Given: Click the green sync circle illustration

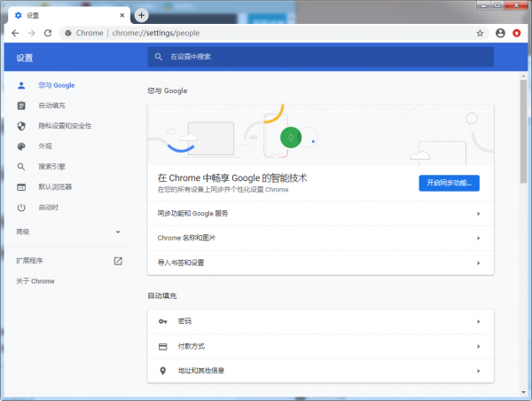Looking at the screenshot, I should click(291, 138).
